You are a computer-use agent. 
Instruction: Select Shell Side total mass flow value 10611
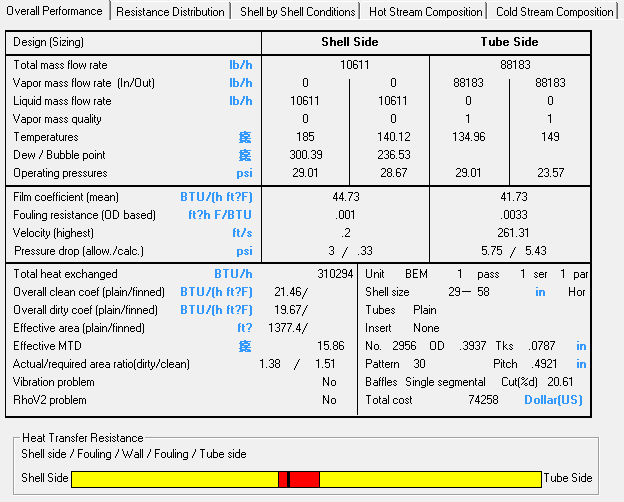(355, 65)
